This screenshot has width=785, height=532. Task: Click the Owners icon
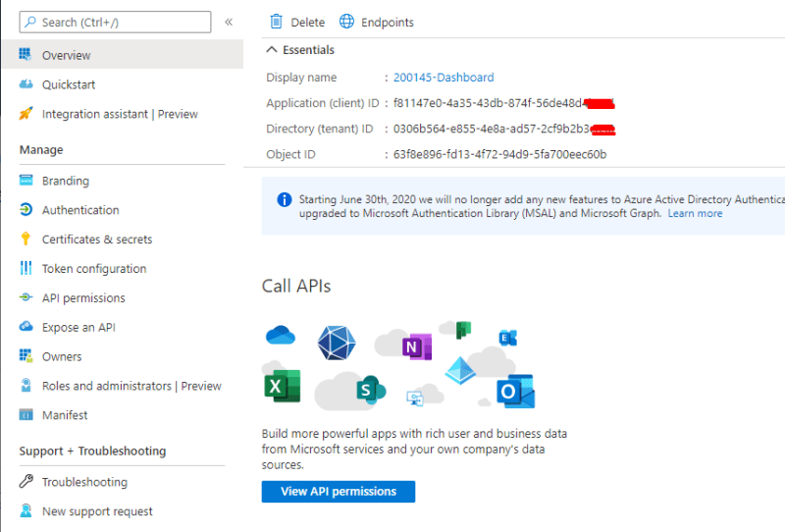pos(26,355)
